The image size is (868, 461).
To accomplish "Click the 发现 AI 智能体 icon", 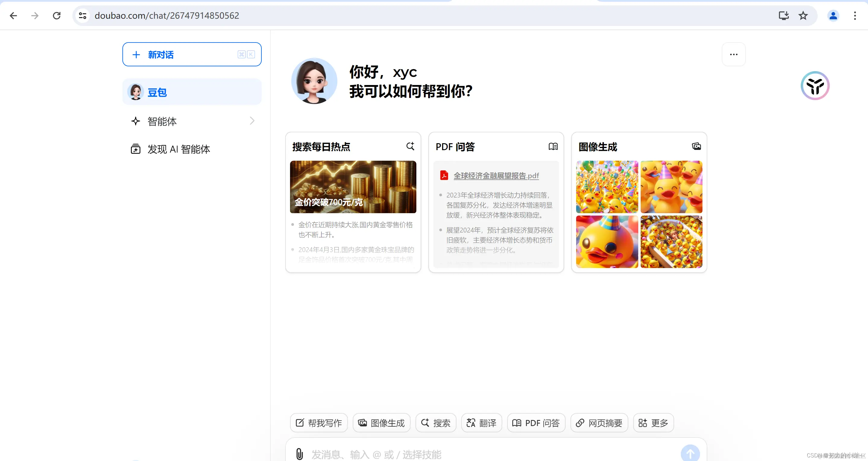I will 135,149.
